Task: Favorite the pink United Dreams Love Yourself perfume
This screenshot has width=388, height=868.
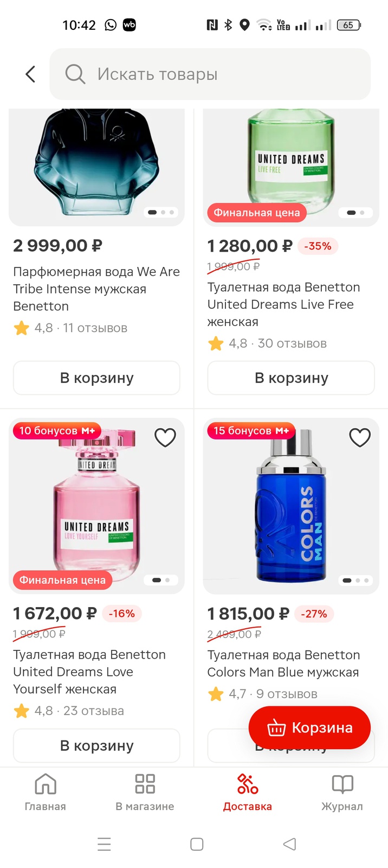Action: pos(165,437)
